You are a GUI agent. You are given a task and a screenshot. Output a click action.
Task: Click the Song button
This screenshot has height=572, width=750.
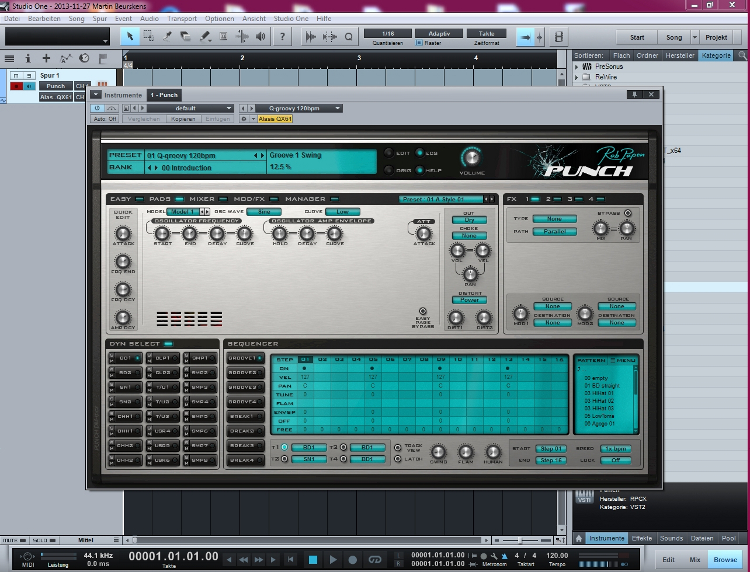pyautogui.click(x=674, y=37)
